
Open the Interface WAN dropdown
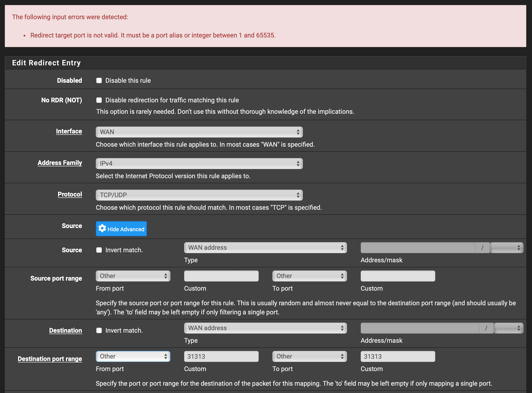point(199,132)
